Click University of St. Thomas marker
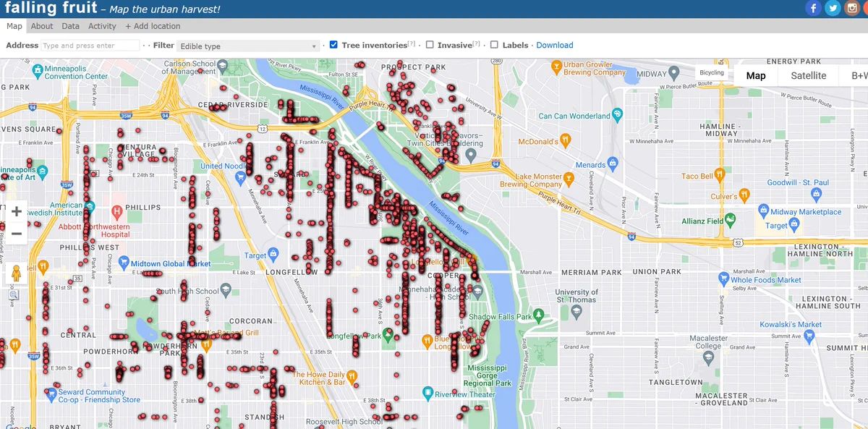 (576, 311)
